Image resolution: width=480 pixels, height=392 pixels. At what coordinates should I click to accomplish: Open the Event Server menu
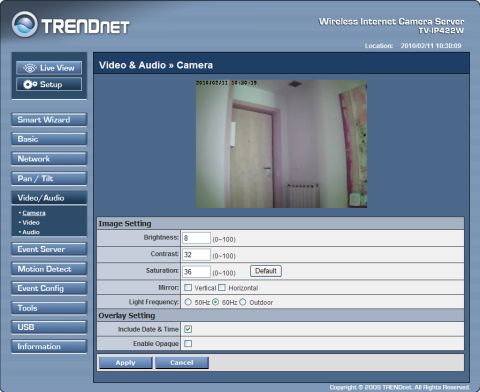[49, 249]
